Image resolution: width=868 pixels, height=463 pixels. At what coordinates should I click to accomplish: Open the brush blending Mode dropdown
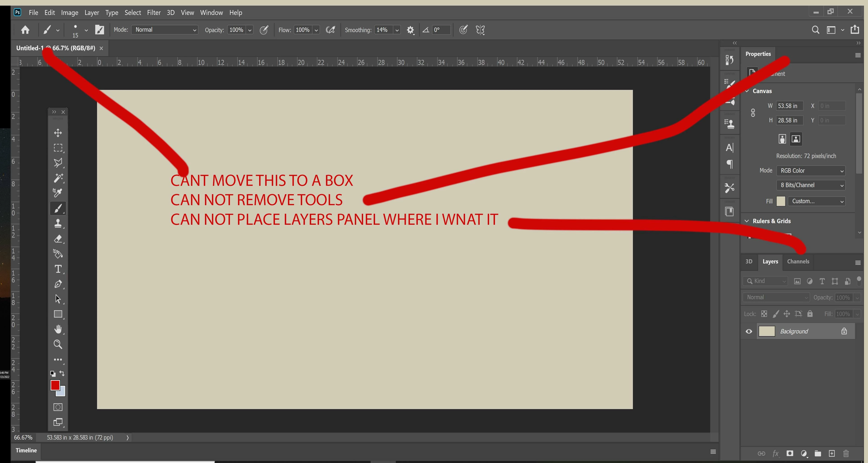click(165, 30)
